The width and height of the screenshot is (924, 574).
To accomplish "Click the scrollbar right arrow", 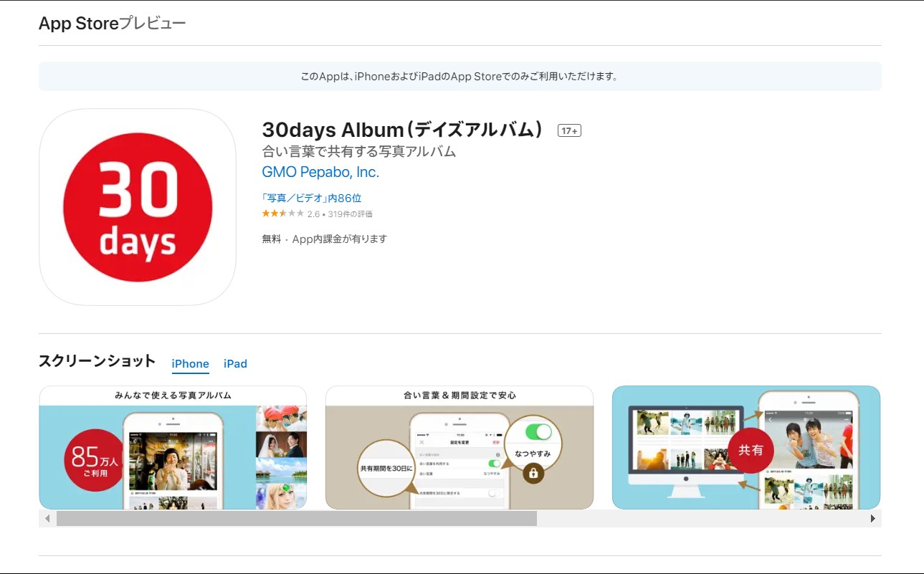I will [x=872, y=518].
